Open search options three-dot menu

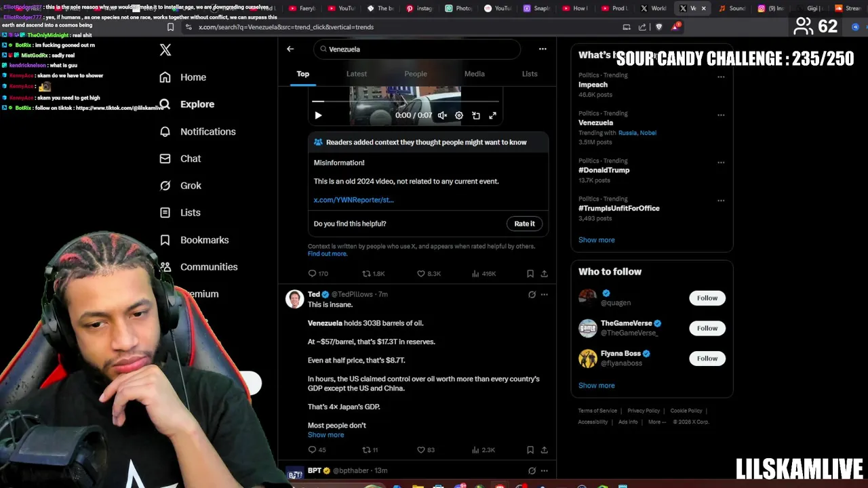point(542,49)
